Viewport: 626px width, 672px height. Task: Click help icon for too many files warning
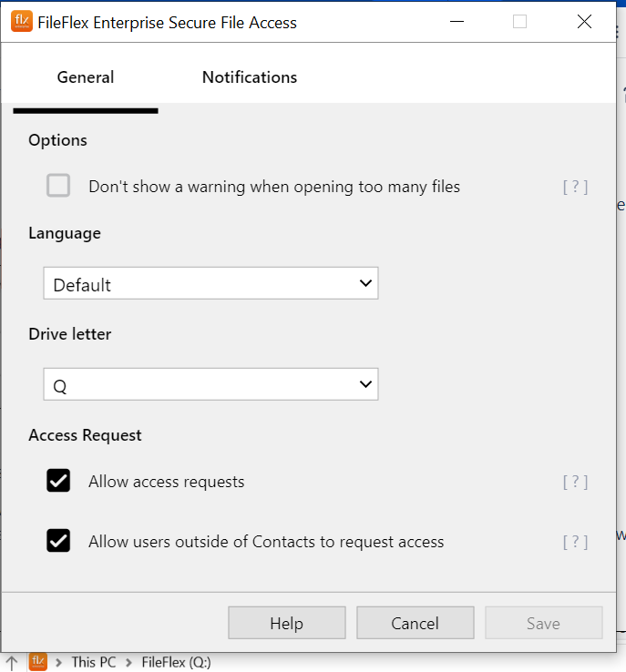click(x=575, y=187)
